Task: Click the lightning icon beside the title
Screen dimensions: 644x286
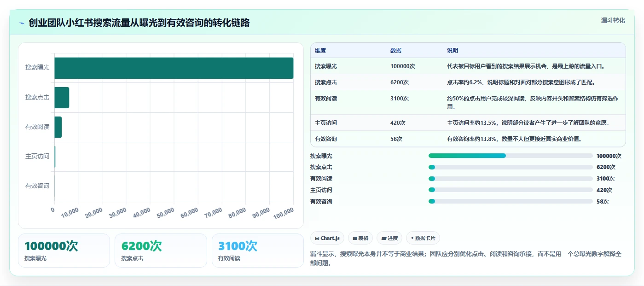Action: coord(22,23)
